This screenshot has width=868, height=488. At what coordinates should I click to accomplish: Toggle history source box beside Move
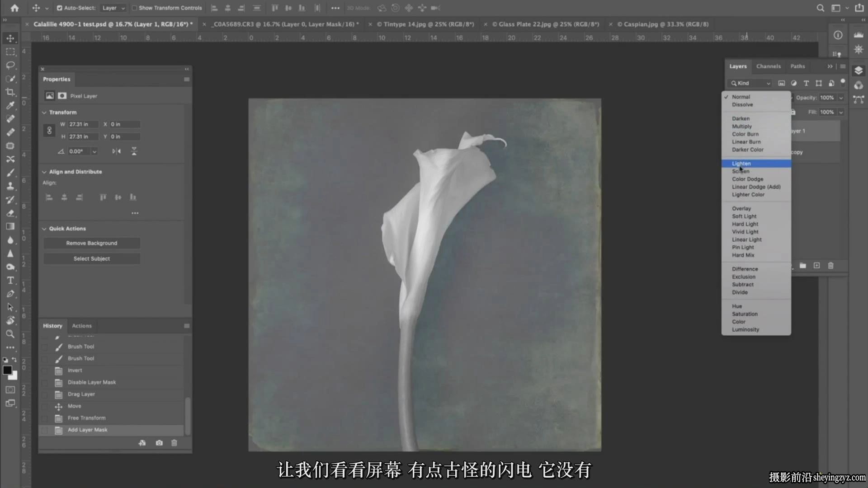click(x=44, y=407)
